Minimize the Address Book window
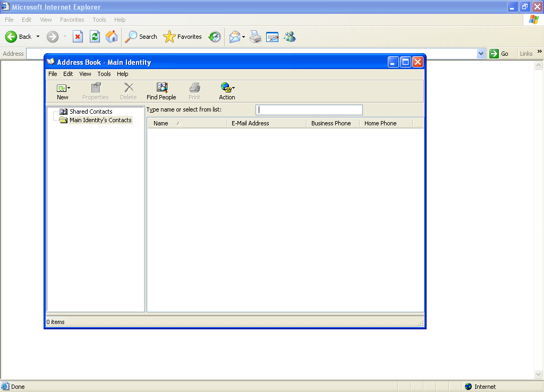The width and height of the screenshot is (544, 392). pyautogui.click(x=393, y=62)
